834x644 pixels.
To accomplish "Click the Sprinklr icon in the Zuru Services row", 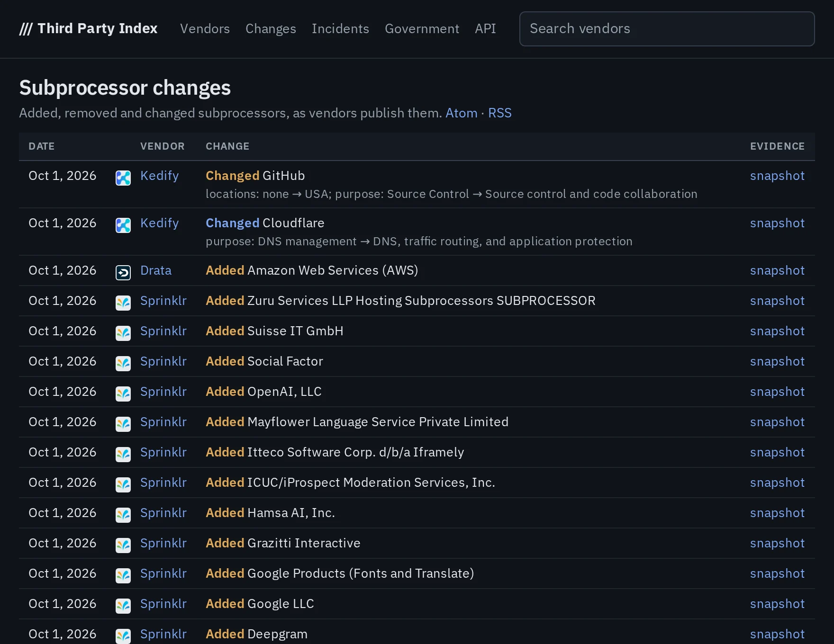I will (x=123, y=303).
